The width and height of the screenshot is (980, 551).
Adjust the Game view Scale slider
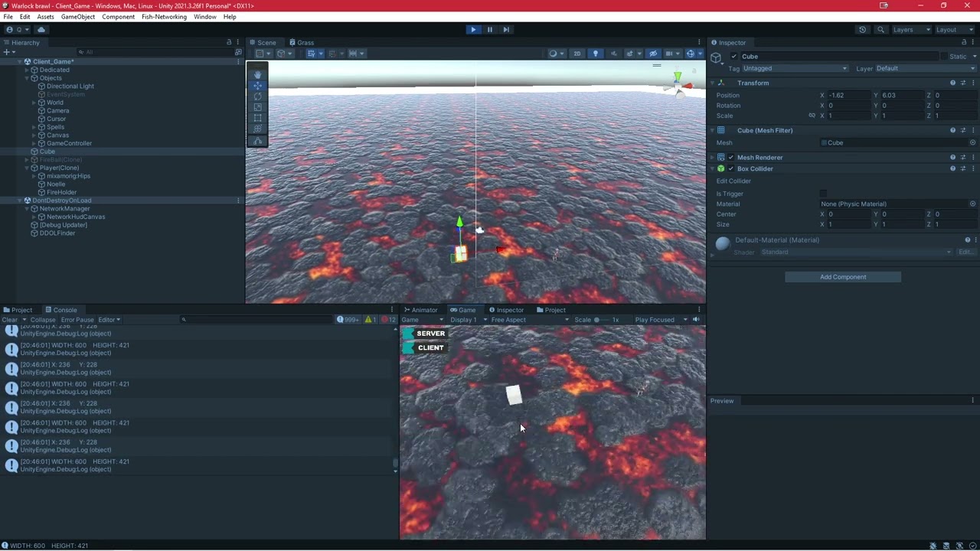[603, 320]
